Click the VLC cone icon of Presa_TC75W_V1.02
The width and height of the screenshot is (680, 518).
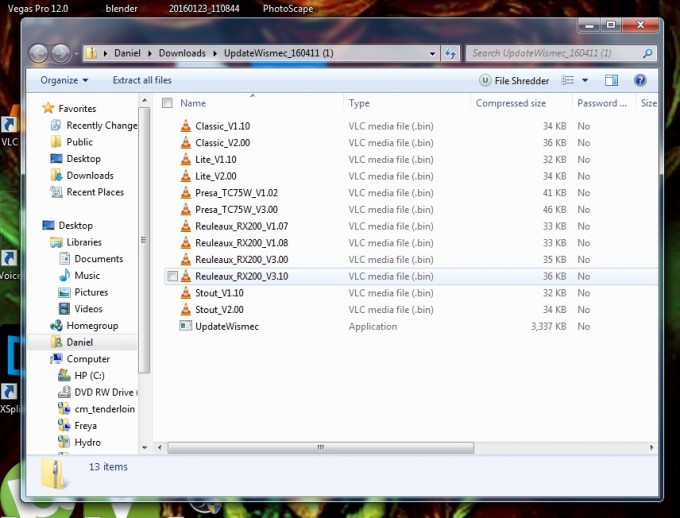click(186, 193)
